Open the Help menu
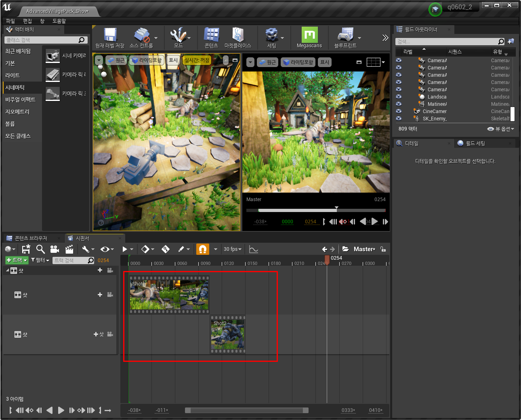 click(59, 21)
